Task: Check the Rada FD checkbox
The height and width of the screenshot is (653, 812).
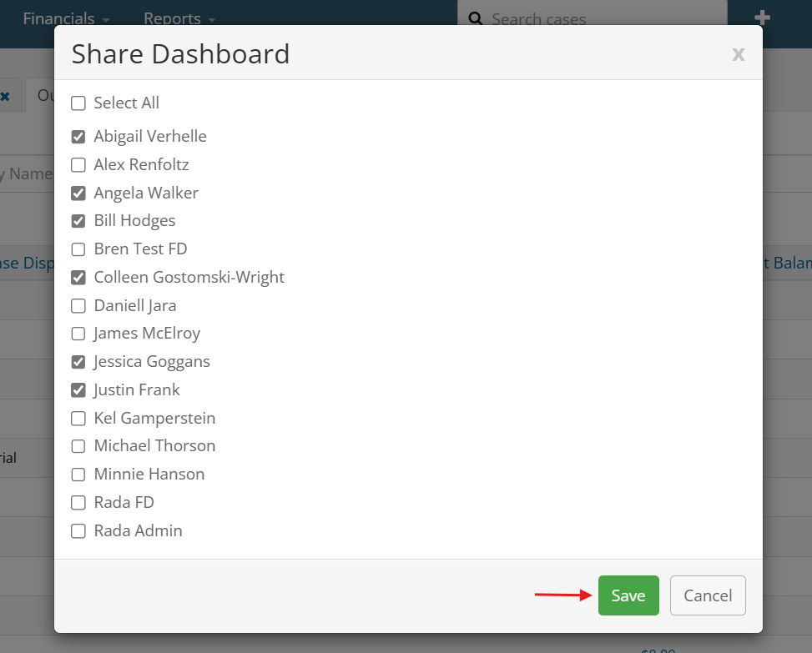Action: [78, 502]
